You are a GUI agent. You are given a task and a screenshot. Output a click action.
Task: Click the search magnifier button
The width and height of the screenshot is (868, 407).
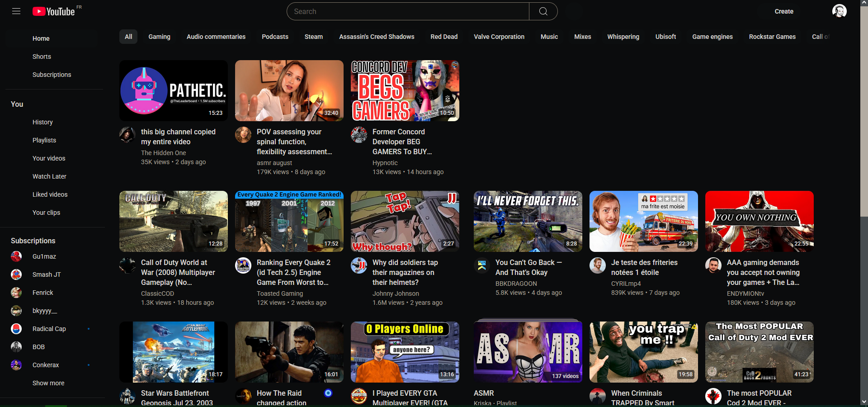(x=543, y=11)
